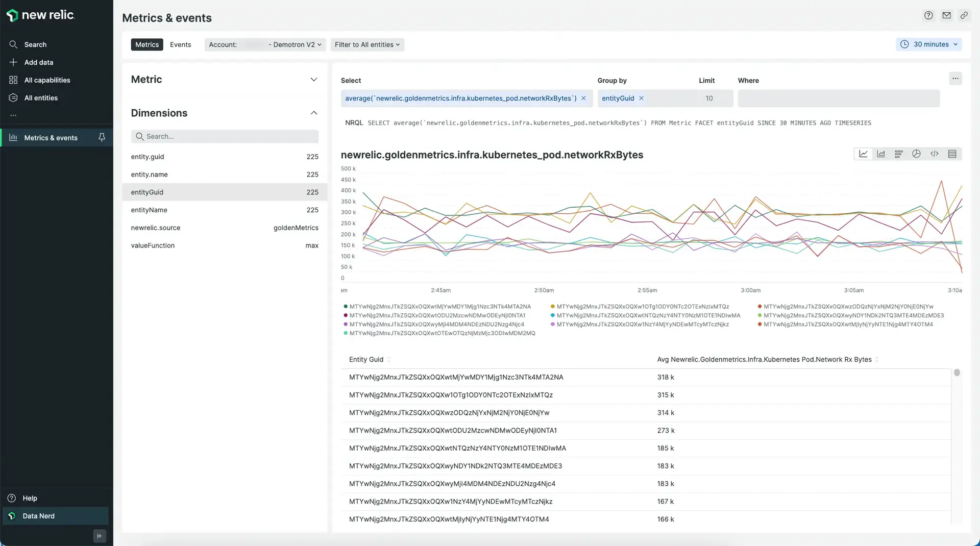Click table row with value 314 k

(646, 413)
